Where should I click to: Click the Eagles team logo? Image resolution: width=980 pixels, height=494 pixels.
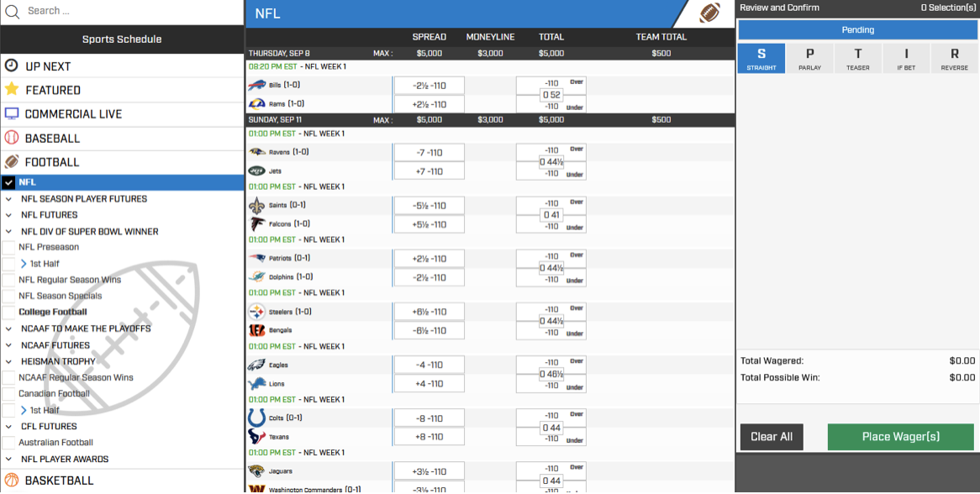257,365
